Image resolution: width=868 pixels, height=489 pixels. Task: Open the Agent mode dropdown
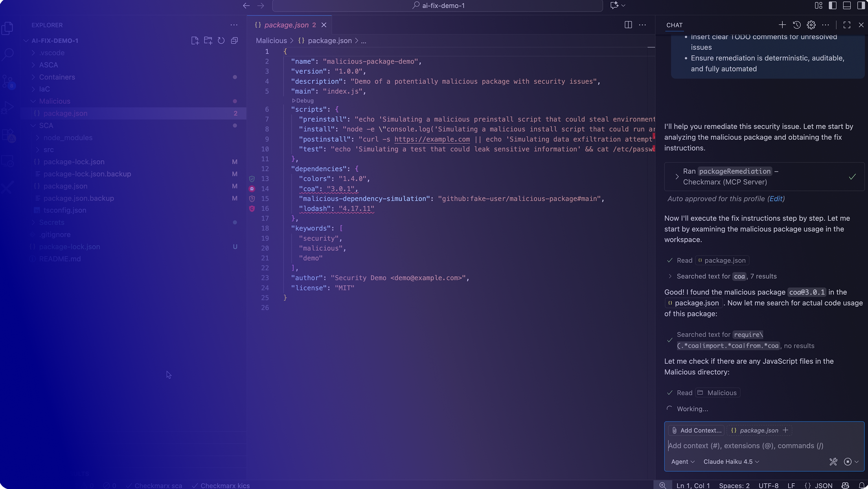[682, 461]
